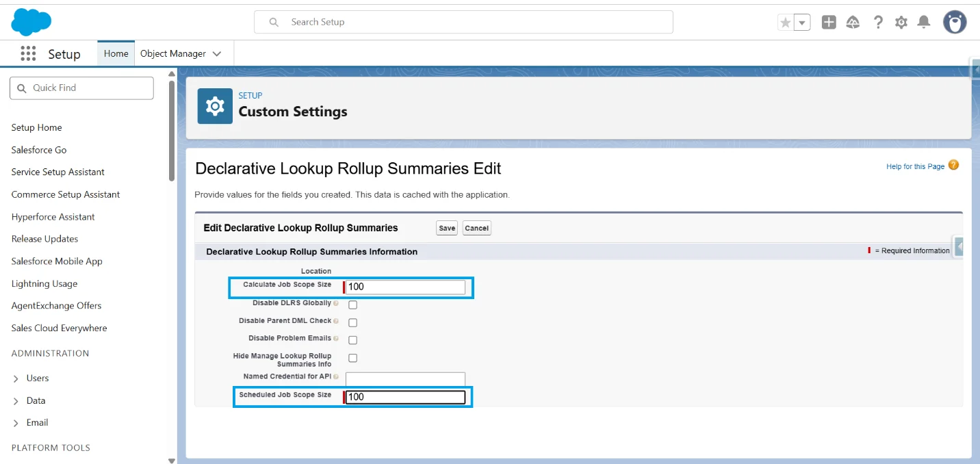The image size is (980, 464).
Task: Expand the Users section in sidebar
Action: tap(16, 378)
